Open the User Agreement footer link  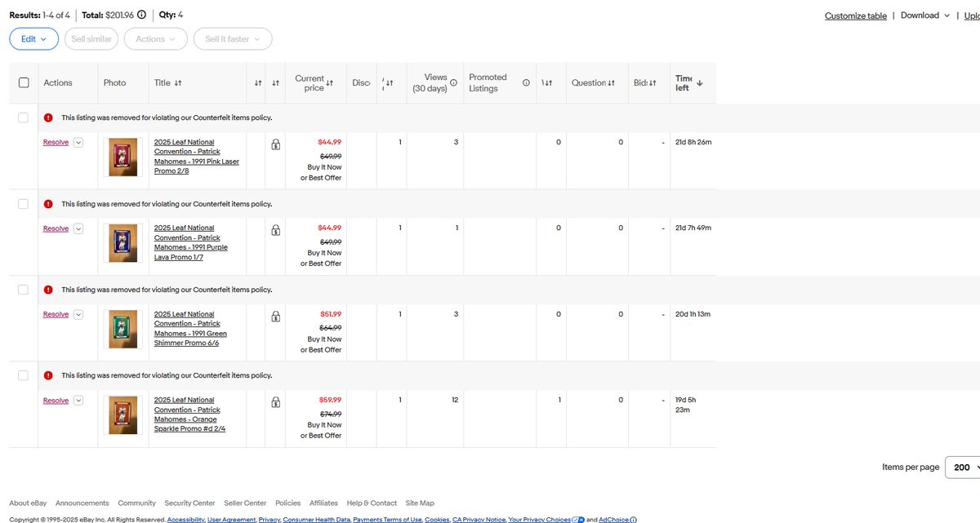(232, 520)
